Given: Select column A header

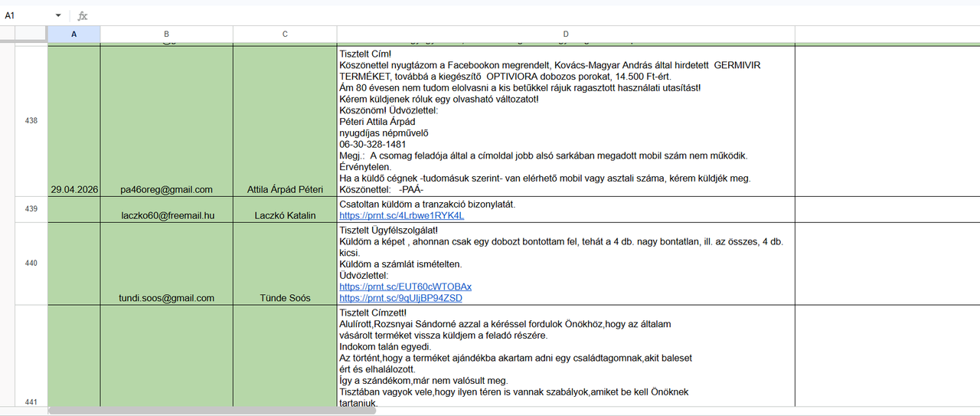Looking at the screenshot, I should click(73, 34).
